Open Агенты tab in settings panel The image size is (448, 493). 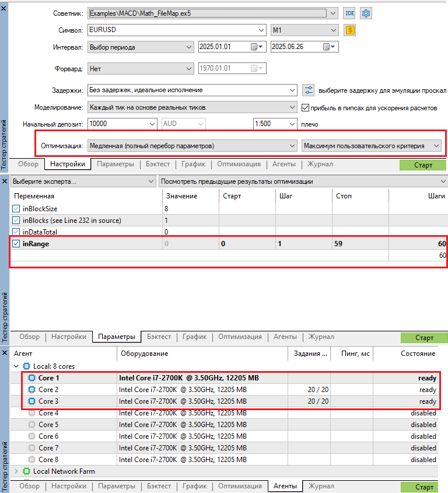284,164
